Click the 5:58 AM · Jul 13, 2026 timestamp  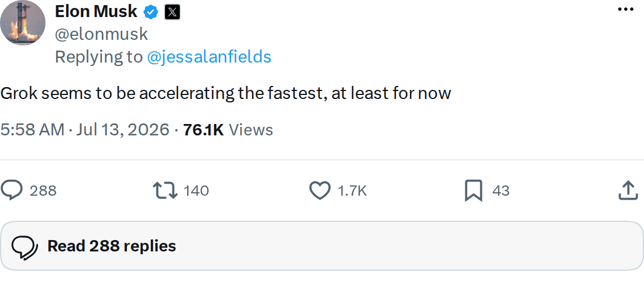point(85,130)
